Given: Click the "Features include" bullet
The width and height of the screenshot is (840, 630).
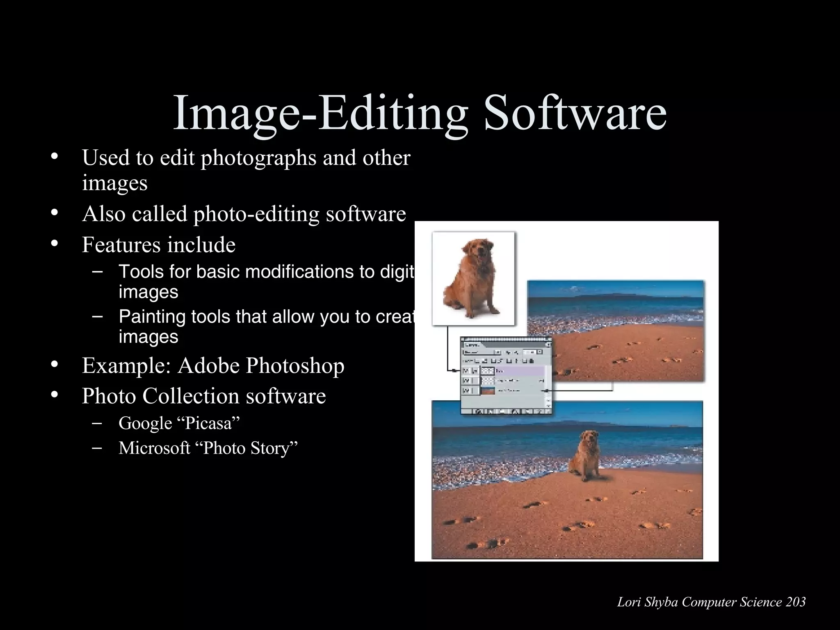Looking at the screenshot, I should coord(159,244).
